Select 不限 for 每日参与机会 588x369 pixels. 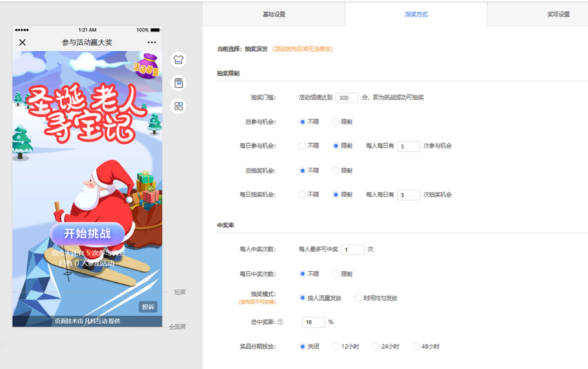coord(302,146)
